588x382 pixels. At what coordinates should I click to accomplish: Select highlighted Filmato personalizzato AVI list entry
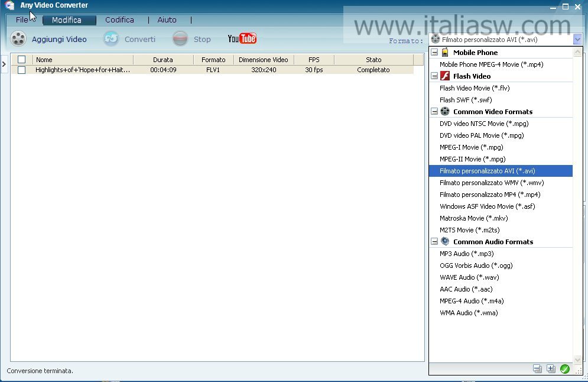[x=501, y=171]
